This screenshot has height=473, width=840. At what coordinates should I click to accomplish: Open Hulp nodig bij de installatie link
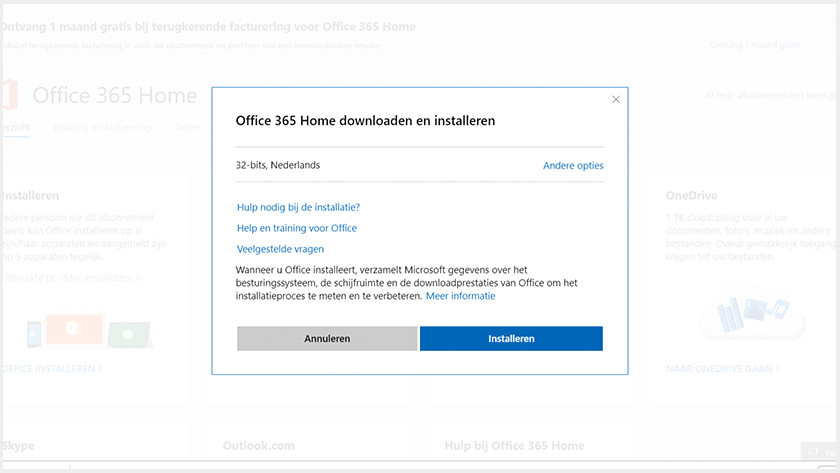[x=298, y=207]
